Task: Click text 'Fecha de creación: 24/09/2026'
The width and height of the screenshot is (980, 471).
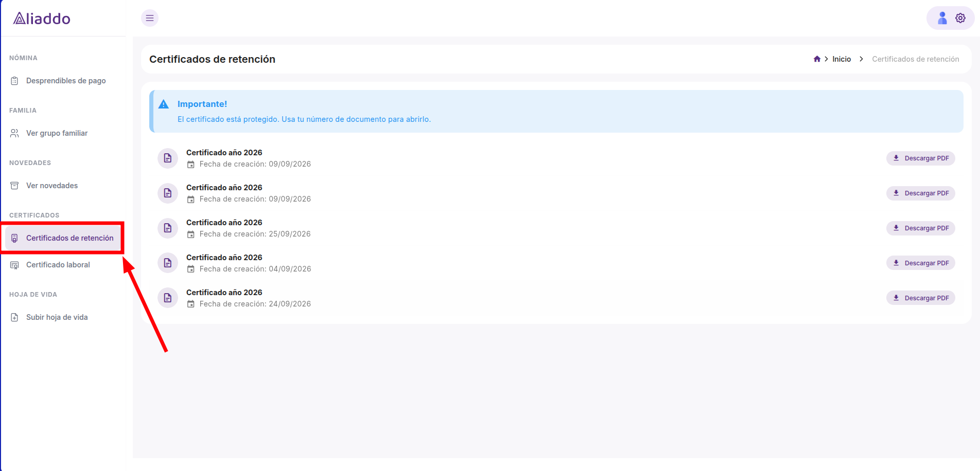Action: (x=255, y=304)
